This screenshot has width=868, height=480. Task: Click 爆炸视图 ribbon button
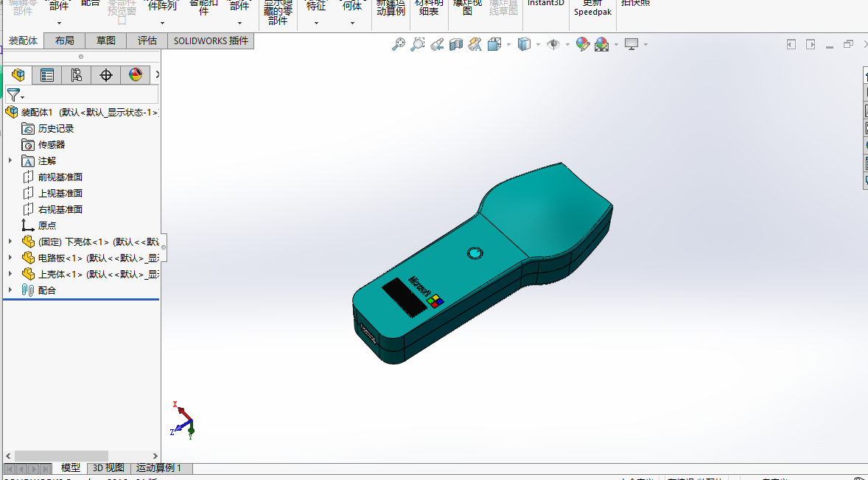tap(467, 8)
